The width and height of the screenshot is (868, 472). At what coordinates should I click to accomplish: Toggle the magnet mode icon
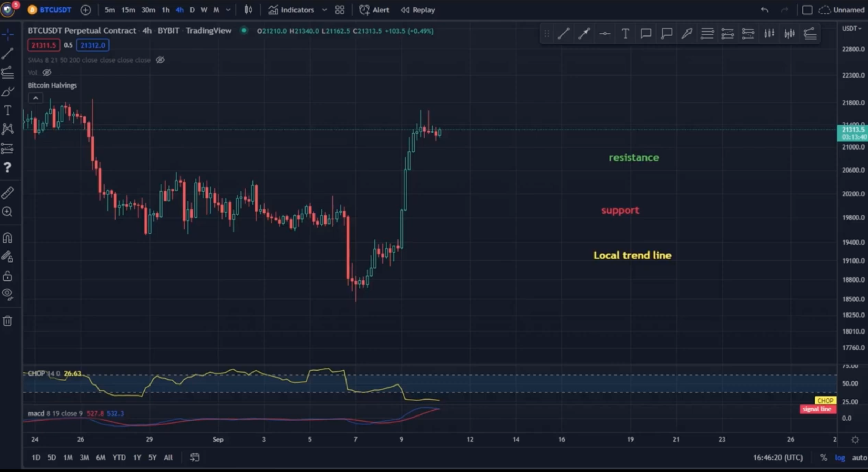click(8, 238)
